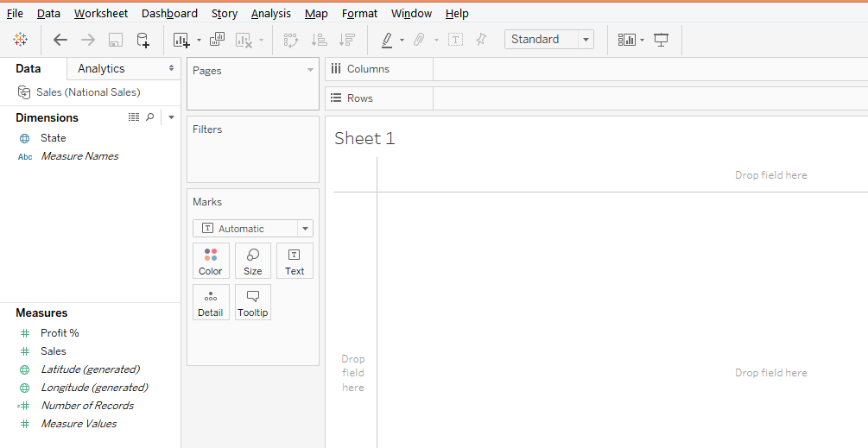Open the Dimensions pane dropdown menu
This screenshot has height=448, width=868.
(x=171, y=117)
